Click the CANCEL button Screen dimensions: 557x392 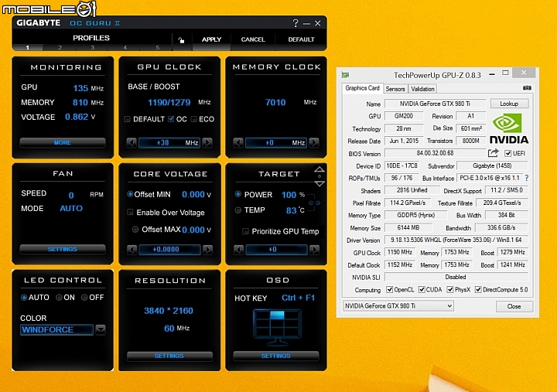[253, 39]
